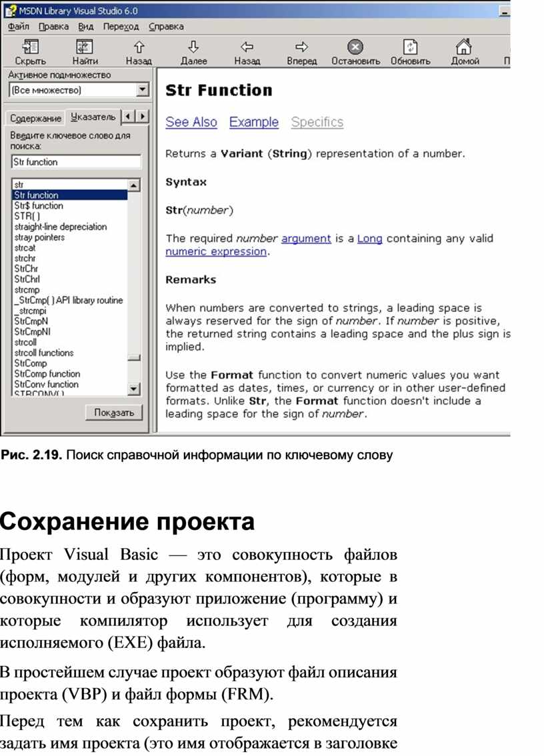The width and height of the screenshot is (544, 756).
Task: Select the "StrCmpNI" index entry
Action: [x=32, y=332]
